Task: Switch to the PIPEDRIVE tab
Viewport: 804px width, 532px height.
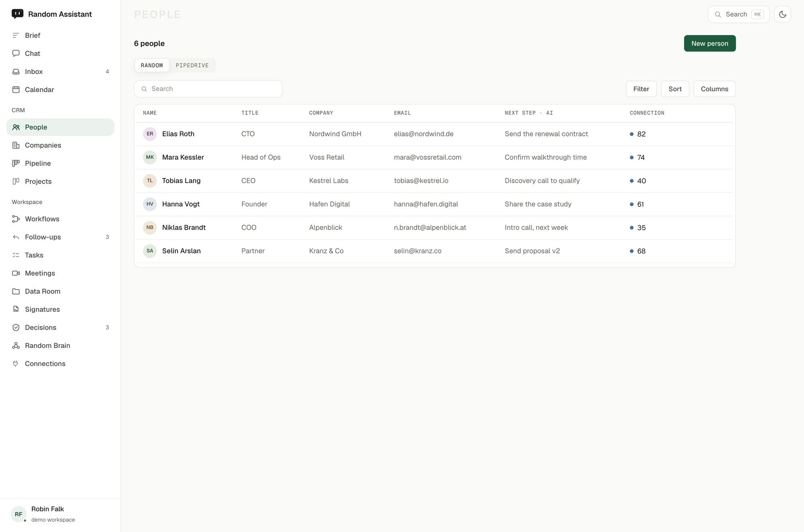Action: tap(192, 65)
